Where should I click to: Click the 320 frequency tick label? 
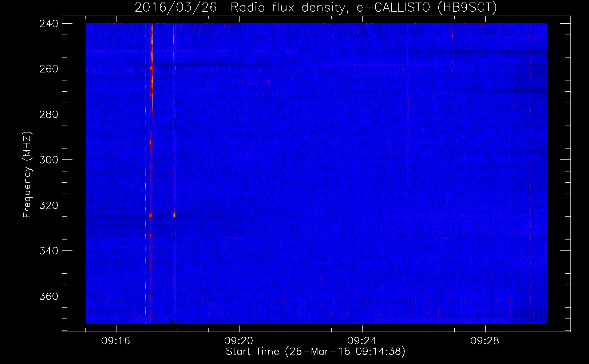coord(48,206)
